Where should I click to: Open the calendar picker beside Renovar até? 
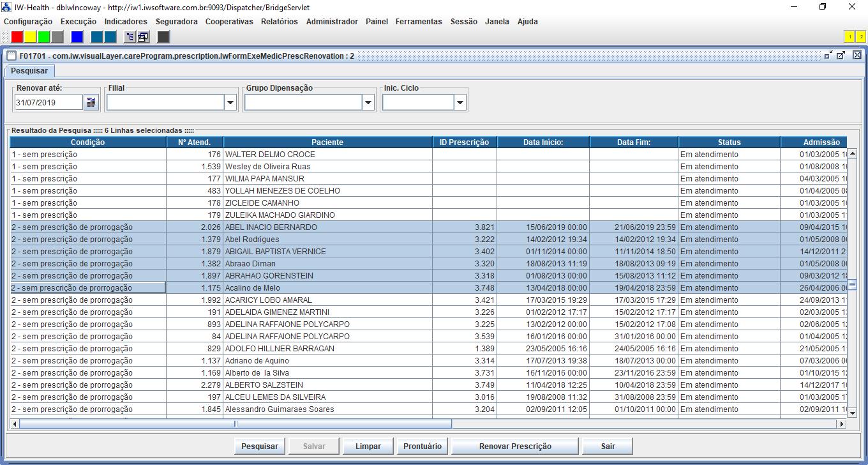(x=91, y=102)
